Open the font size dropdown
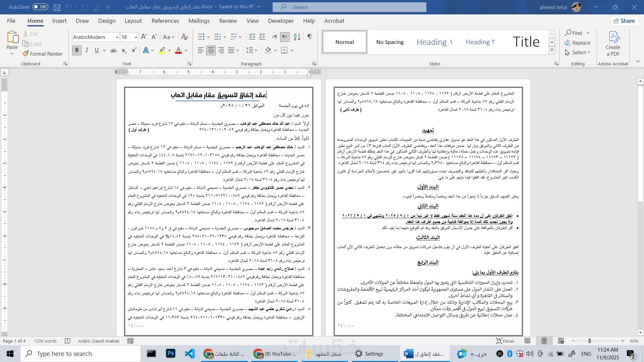 pyautogui.click(x=136, y=37)
